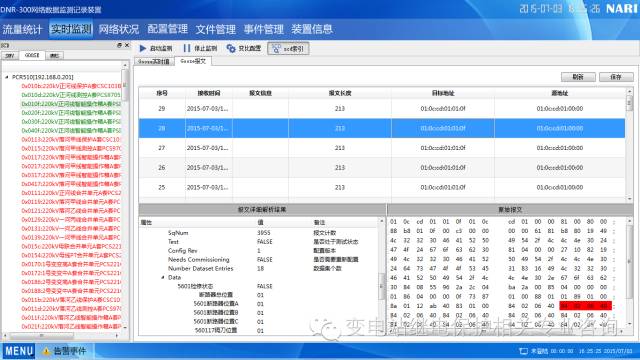Click the MENU button

click(x=19, y=351)
